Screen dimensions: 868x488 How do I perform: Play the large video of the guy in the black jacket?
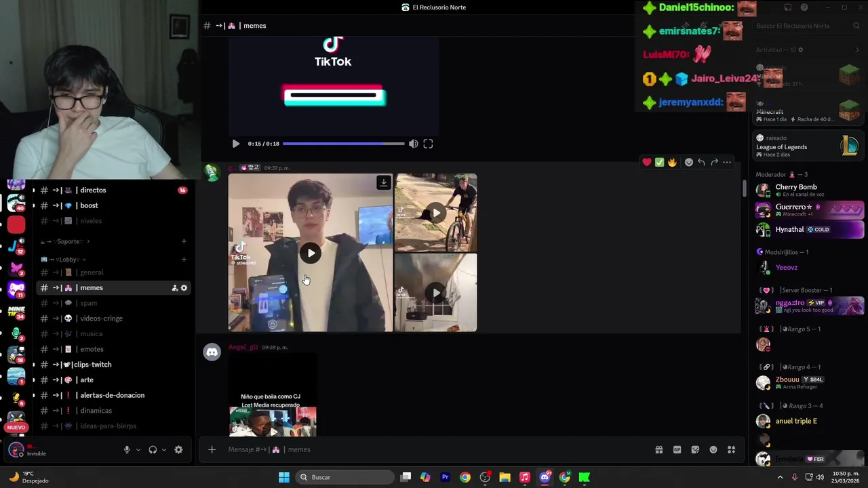[311, 253]
